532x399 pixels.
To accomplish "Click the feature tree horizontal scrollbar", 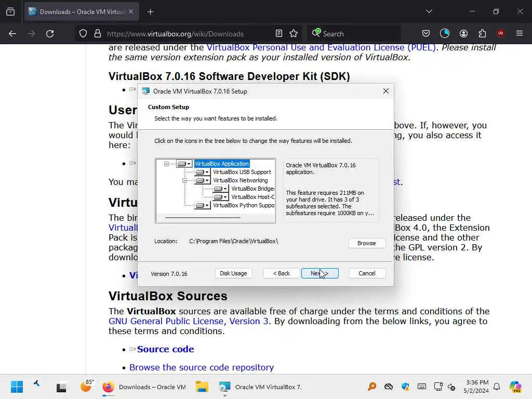I will click(x=203, y=218).
